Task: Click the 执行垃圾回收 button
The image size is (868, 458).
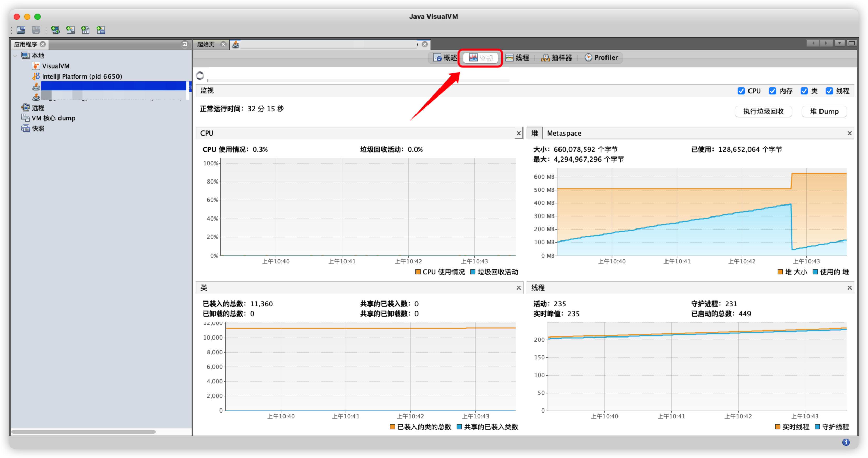Action: tap(763, 111)
